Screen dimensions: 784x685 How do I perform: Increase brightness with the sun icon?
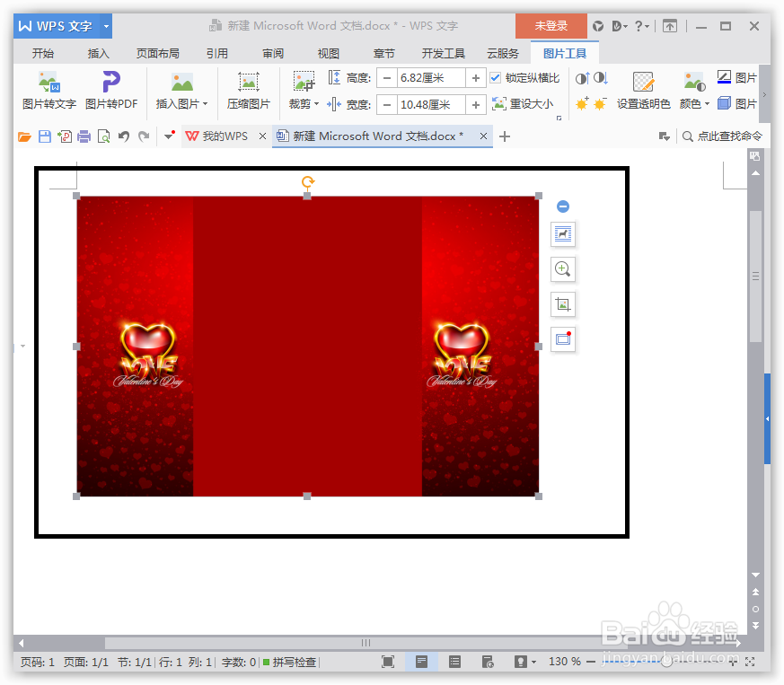tap(582, 103)
